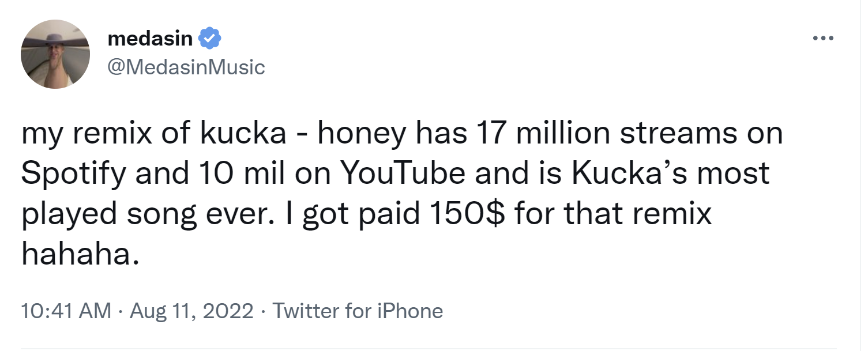Open the three-dot More options menu

point(823,39)
